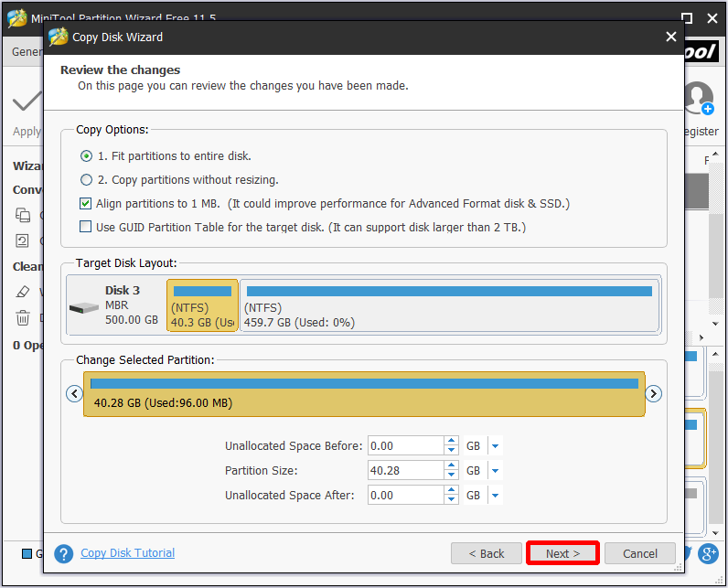Click the recovery icon in main window sidebar

click(x=22, y=241)
